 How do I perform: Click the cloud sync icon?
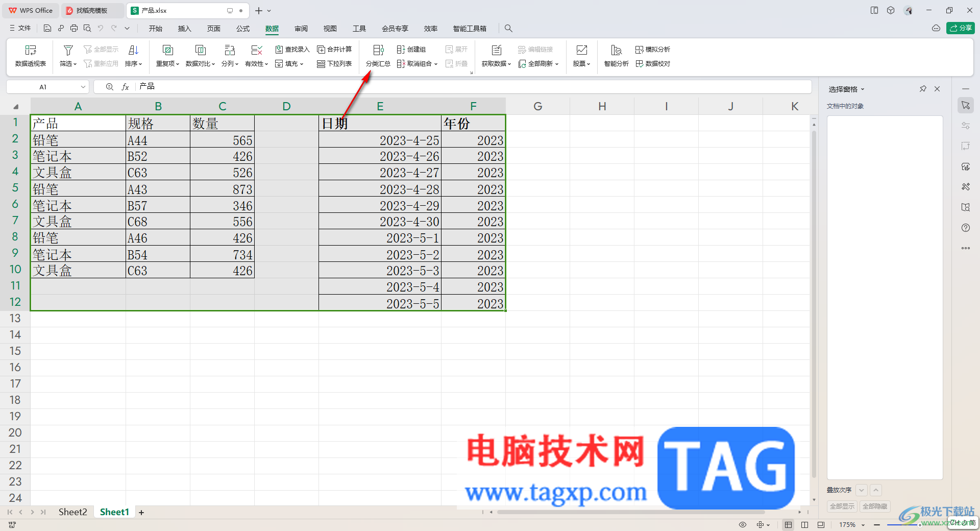coord(936,28)
